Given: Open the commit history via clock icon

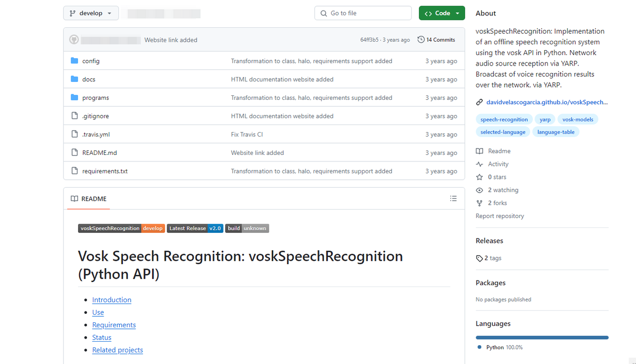Looking at the screenshot, I should point(420,39).
